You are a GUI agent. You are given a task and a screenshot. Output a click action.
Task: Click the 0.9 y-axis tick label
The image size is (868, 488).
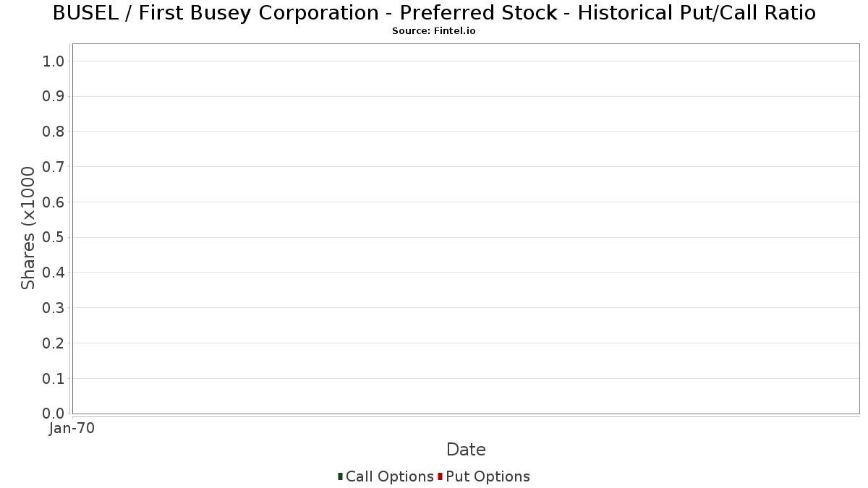[x=54, y=97]
